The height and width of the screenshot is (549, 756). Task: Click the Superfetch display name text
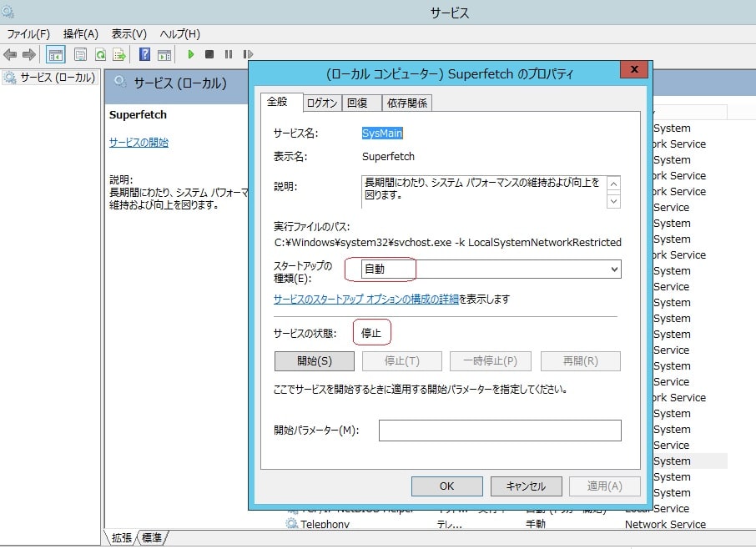click(388, 157)
